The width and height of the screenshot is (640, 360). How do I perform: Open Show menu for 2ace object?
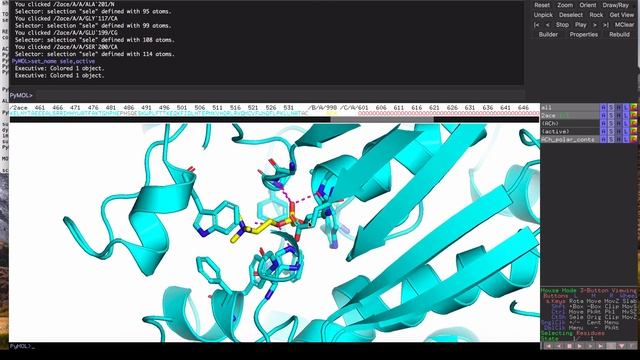coord(611,116)
